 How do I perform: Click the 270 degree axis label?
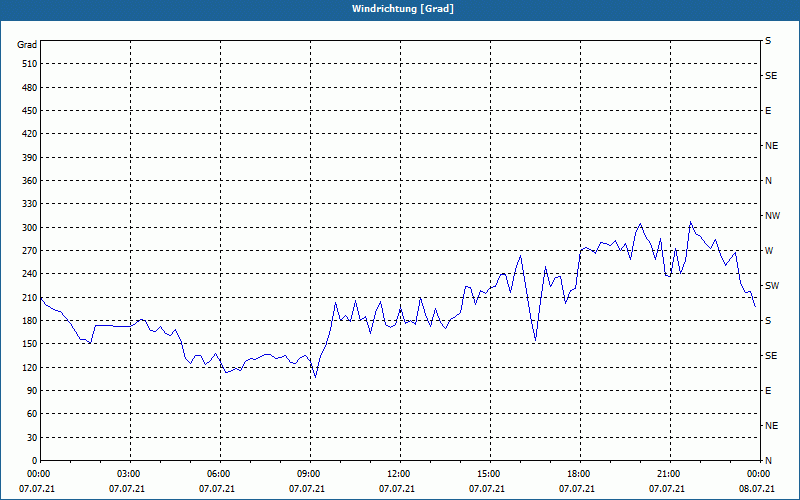click(x=30, y=251)
